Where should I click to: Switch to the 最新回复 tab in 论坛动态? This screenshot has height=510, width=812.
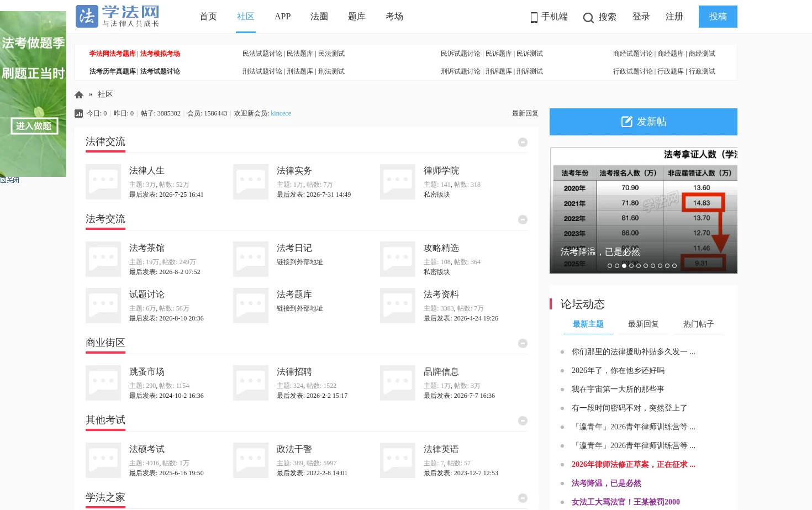click(644, 324)
